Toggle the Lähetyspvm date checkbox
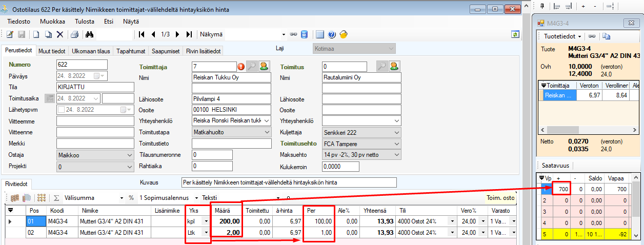The width and height of the screenshot is (644, 245). coord(62,110)
